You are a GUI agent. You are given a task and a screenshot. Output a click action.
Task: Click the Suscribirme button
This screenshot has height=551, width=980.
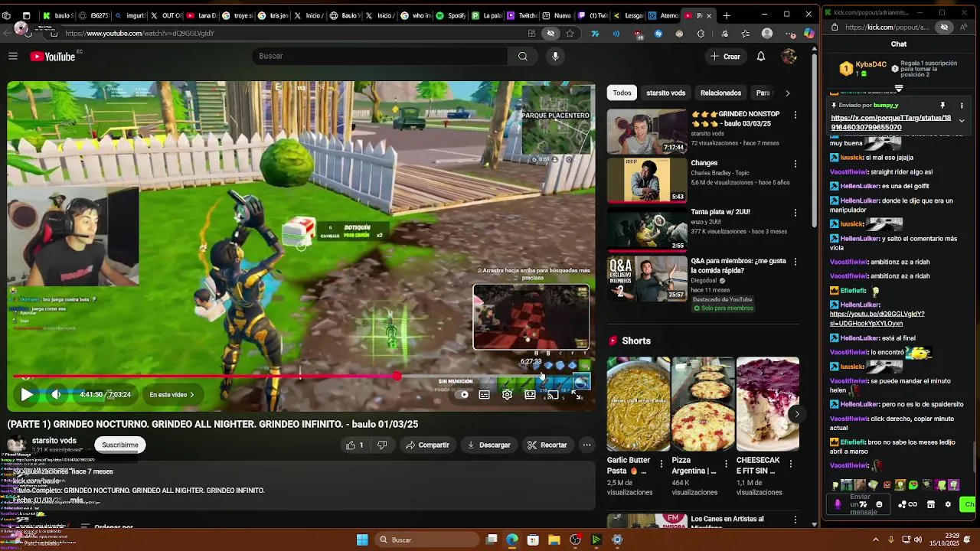tap(120, 445)
